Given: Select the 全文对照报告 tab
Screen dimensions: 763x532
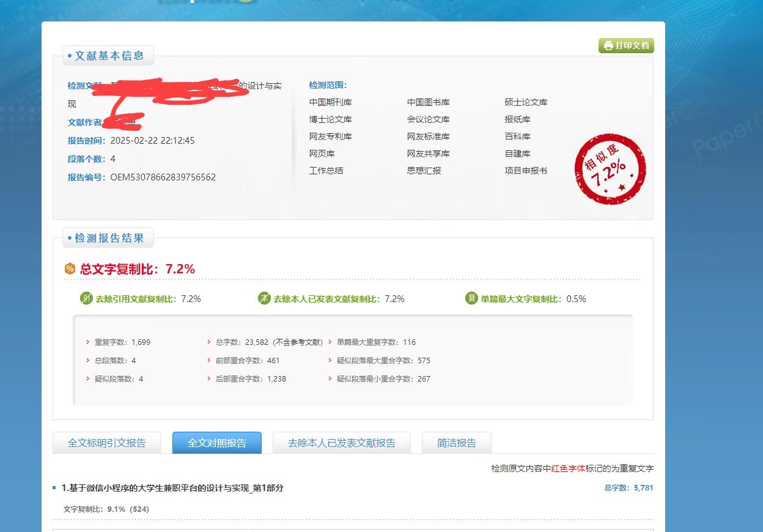Looking at the screenshot, I should coord(217,443).
